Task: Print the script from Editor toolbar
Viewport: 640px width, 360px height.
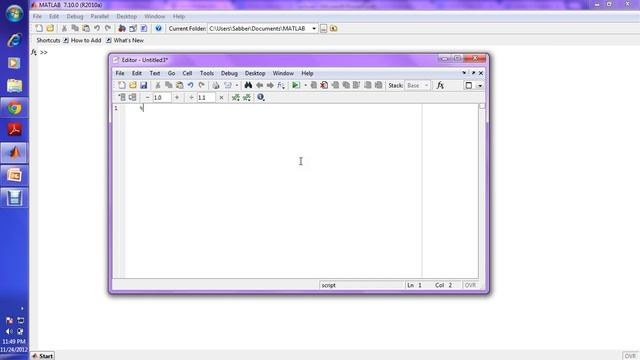Action: [x=216, y=85]
